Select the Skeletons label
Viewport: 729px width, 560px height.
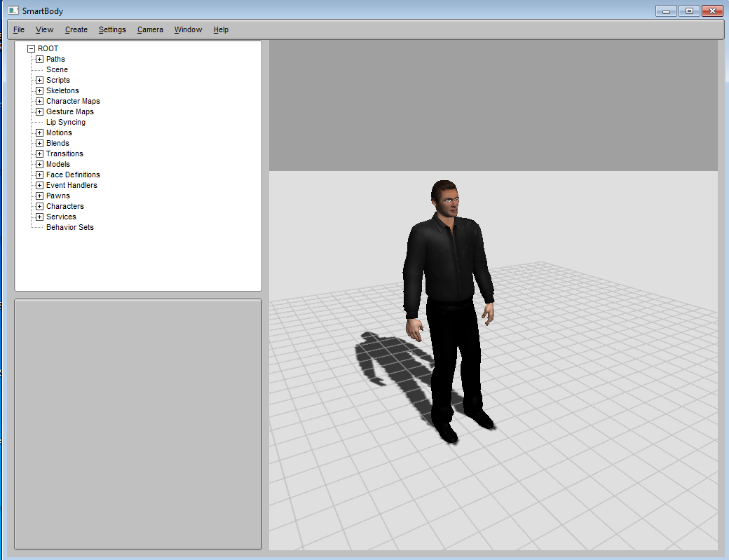63,90
